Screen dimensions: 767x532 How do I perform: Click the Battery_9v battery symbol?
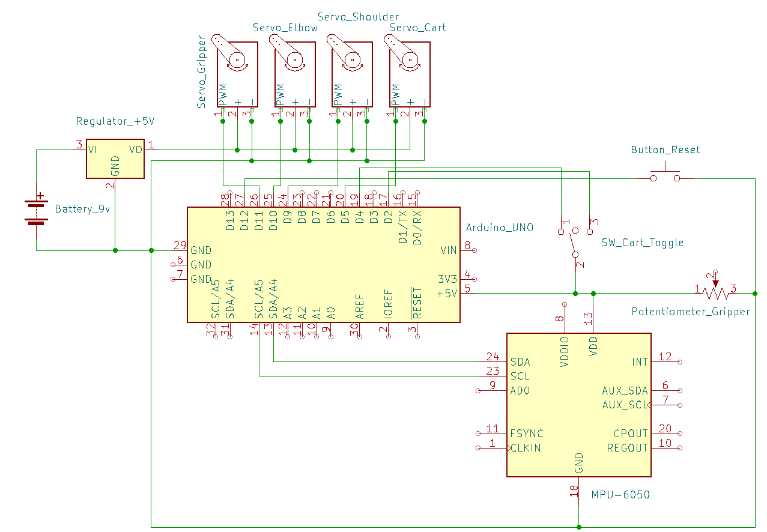point(37,212)
